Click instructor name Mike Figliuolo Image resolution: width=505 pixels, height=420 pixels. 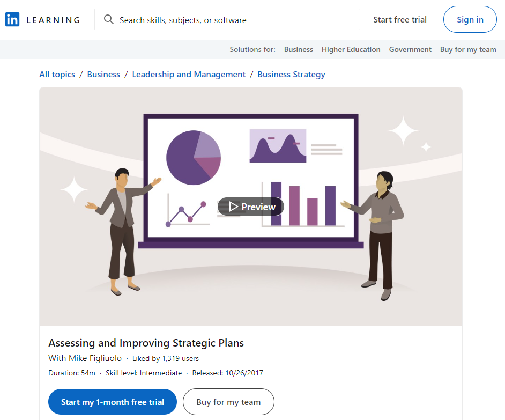coord(95,358)
